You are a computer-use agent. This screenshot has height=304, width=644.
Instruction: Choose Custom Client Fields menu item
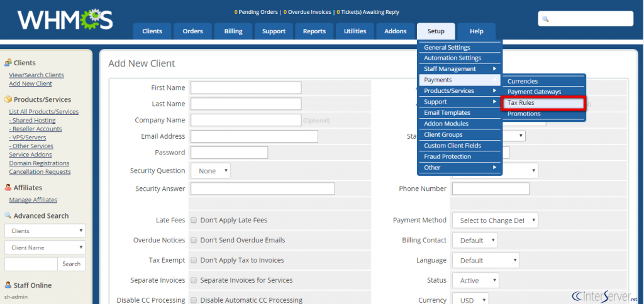coord(460,145)
